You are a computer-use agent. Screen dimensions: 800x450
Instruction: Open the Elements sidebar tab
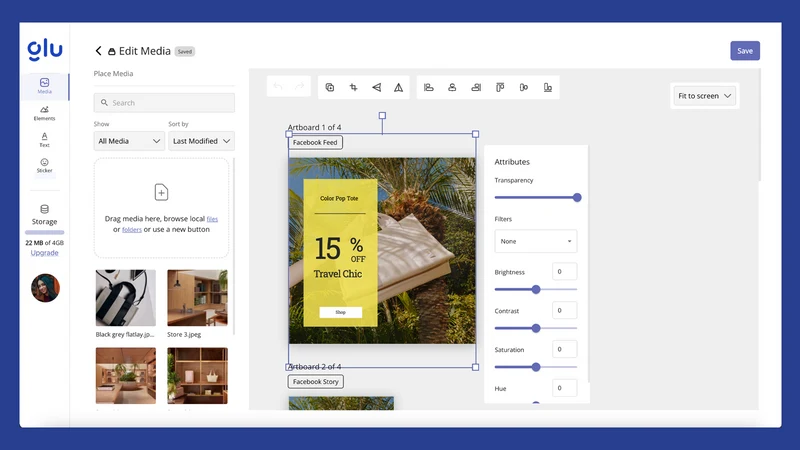pyautogui.click(x=44, y=113)
